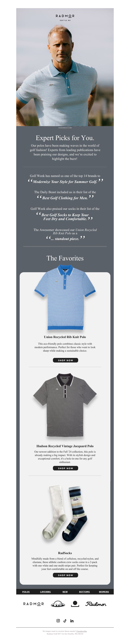Open the LinkedIn icon in footer
Image resolution: width=130 pixels, height=644 pixels.
tap(72, 621)
